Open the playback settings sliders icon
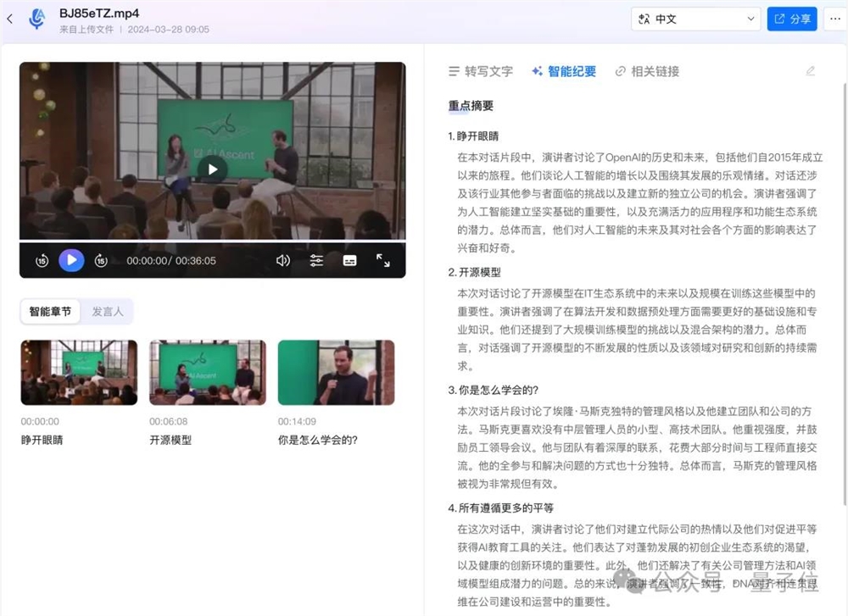Image resolution: width=848 pixels, height=616 pixels. click(316, 261)
